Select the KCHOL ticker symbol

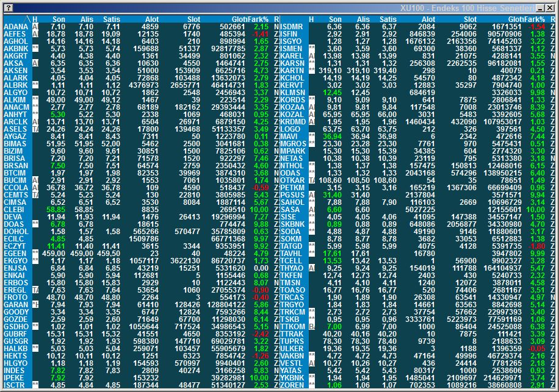pos(292,78)
